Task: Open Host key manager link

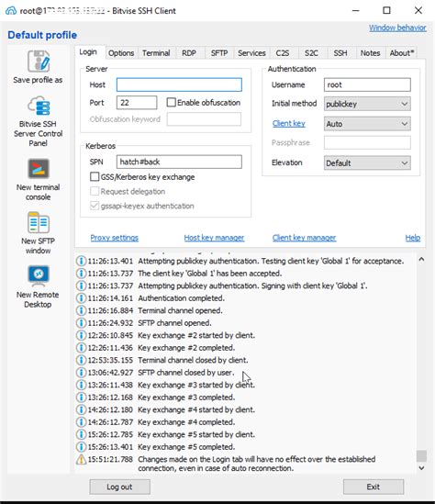Action: [214, 238]
